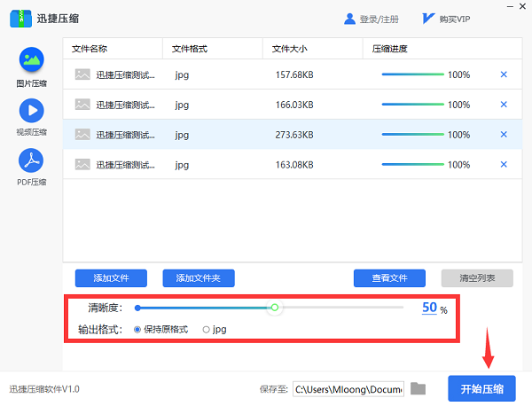532x406 pixels.
Task: Choose jpg as output format
Action: tap(207, 329)
